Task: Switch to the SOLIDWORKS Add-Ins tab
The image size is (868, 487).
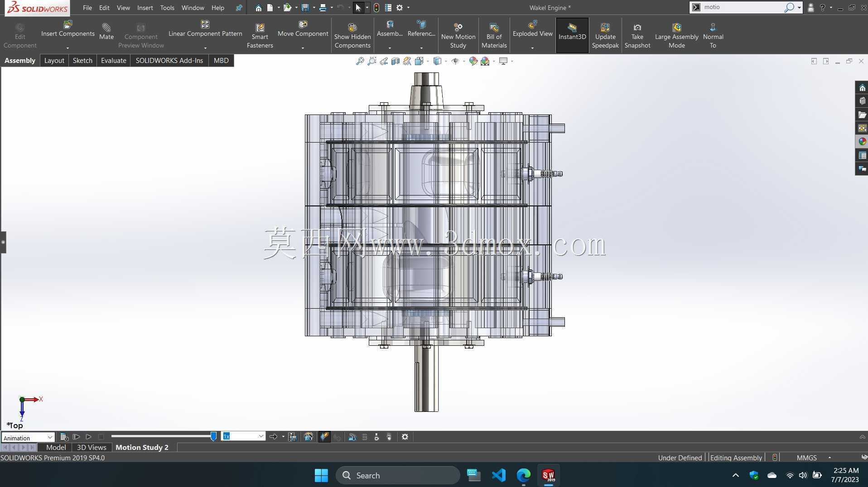Action: (x=169, y=61)
